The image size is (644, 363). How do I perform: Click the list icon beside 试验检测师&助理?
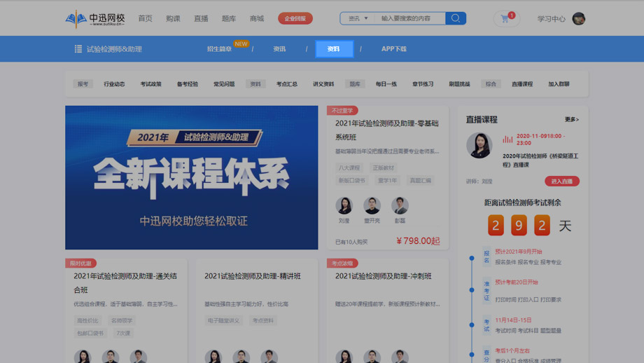pyautogui.click(x=78, y=49)
